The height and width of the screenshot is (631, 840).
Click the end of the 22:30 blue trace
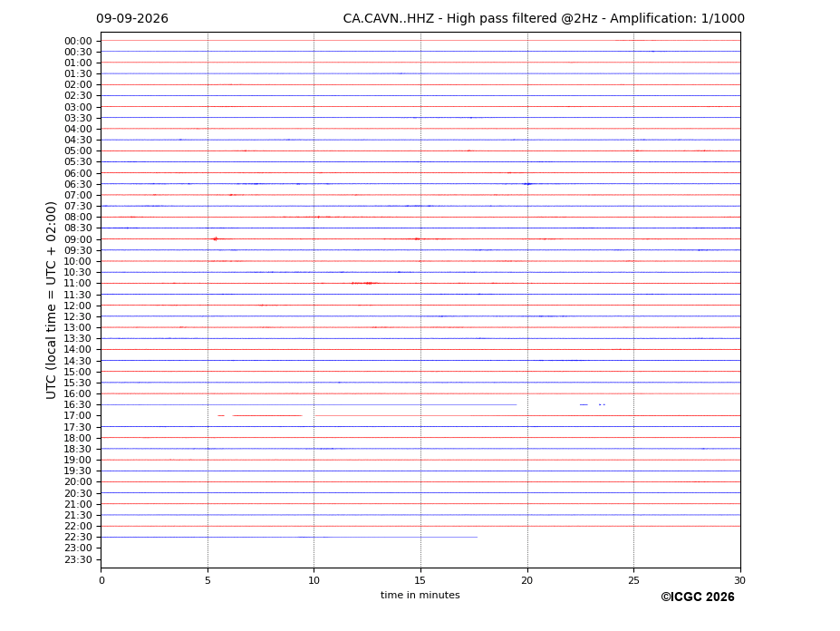[x=477, y=538]
